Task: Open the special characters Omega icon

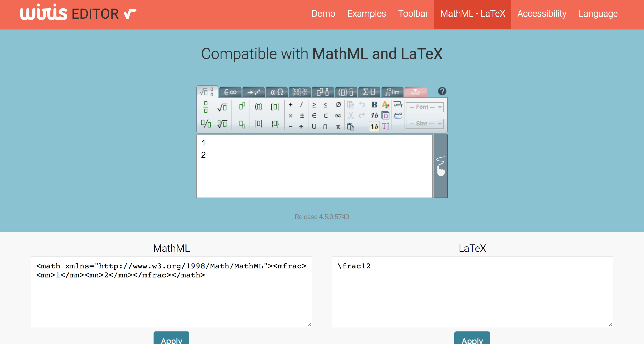Action: click(385, 116)
